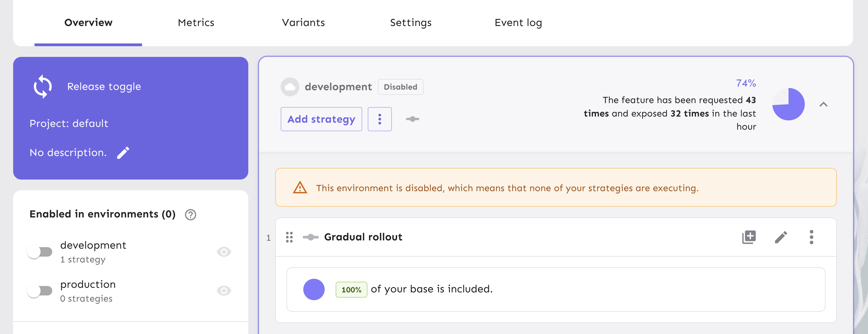Viewport: 868px width, 334px height.
Task: Click the 100% rollout percentage chip
Action: coord(351,289)
